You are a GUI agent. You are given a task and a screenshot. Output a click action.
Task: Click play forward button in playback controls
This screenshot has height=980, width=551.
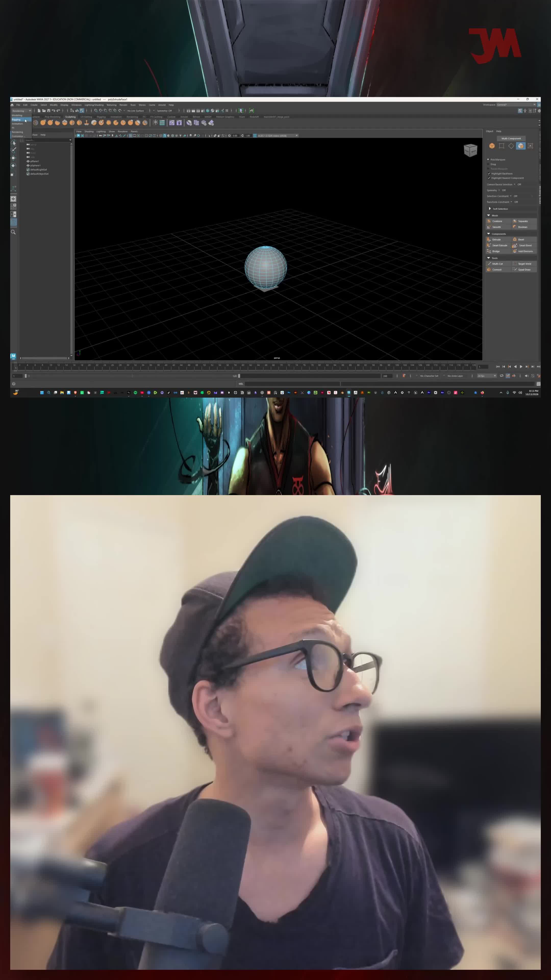(521, 366)
